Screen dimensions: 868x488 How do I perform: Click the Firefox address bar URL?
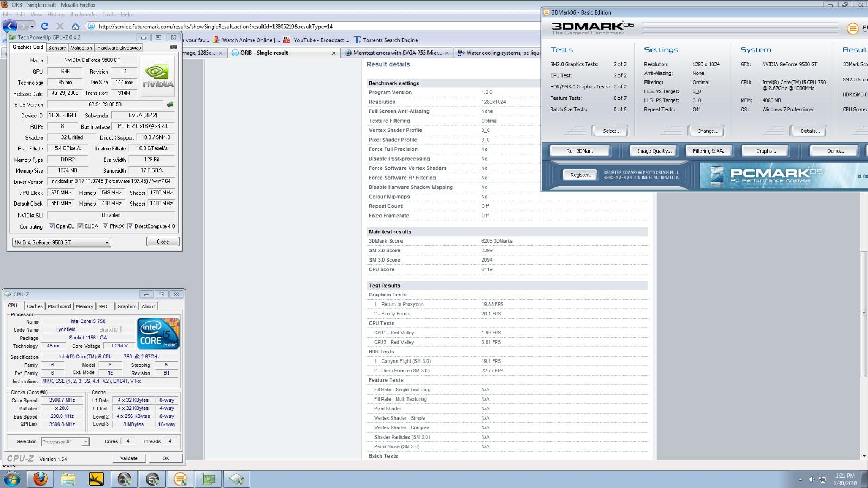[x=215, y=26]
